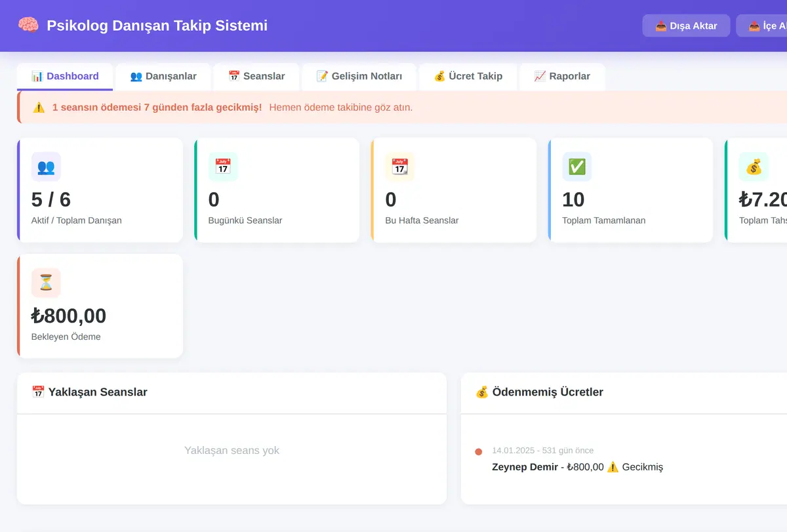Click the calendar icon on Bu Hafta Seanslar card
This screenshot has width=787, height=532.
click(399, 167)
